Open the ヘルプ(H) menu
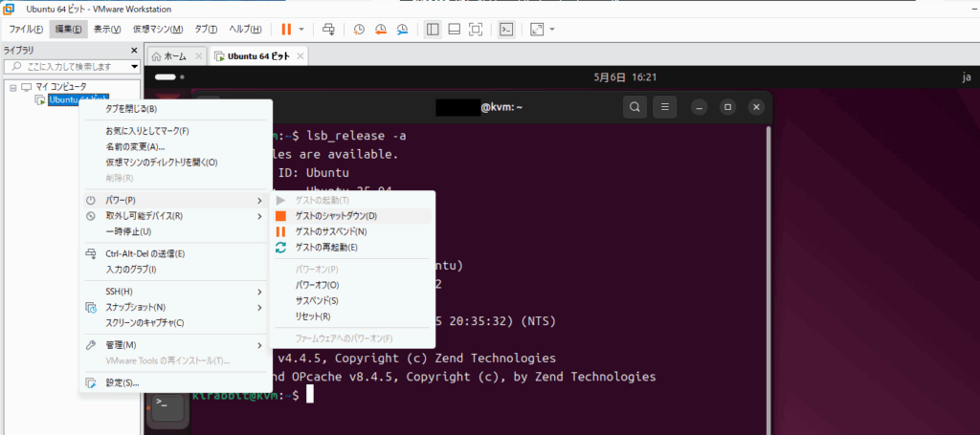The image size is (980, 435). pyautogui.click(x=245, y=30)
